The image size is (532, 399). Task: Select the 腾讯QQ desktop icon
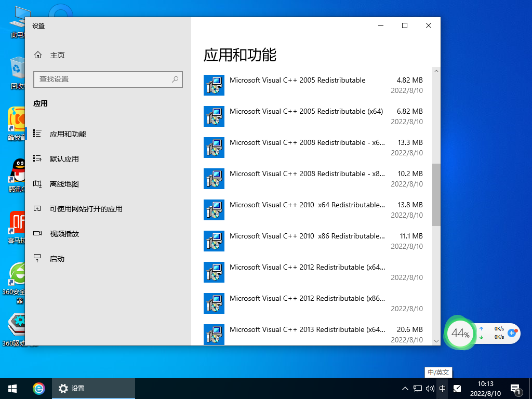[x=16, y=175]
